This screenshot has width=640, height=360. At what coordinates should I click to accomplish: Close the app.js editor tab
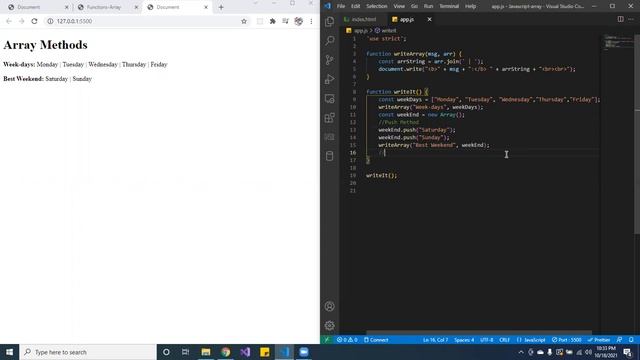tap(429, 19)
